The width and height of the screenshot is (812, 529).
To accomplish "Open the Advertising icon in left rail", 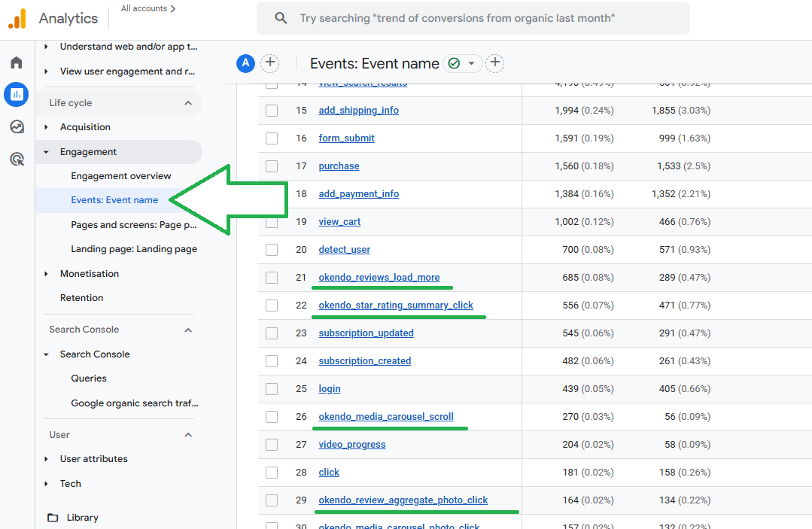I will (x=17, y=159).
